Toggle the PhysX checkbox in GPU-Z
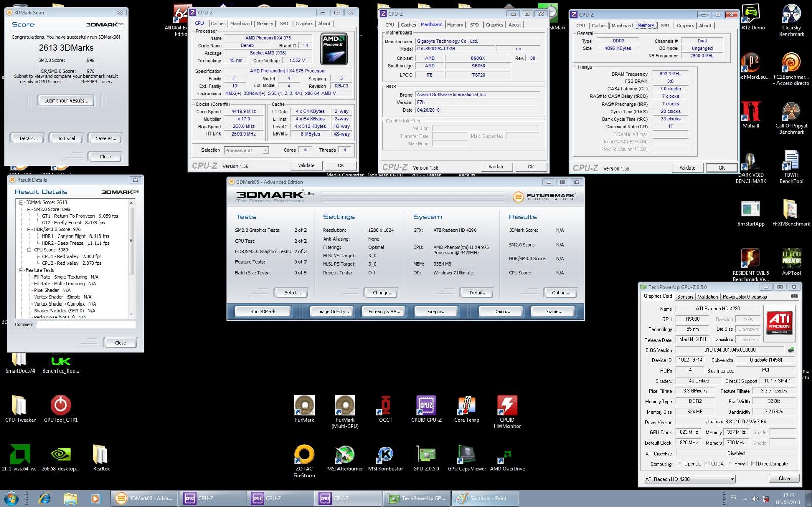The height and width of the screenshot is (507, 812). click(x=730, y=464)
